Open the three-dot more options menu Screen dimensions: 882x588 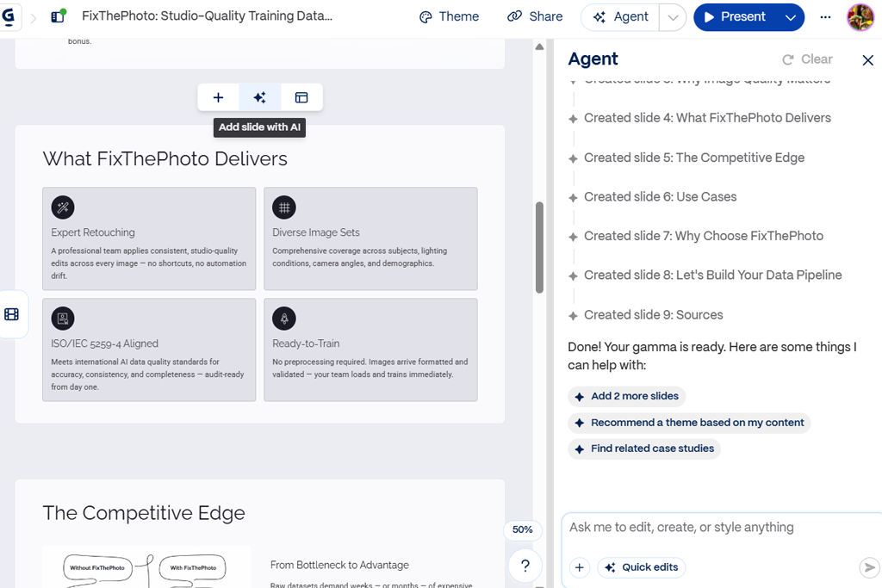pyautogui.click(x=825, y=17)
